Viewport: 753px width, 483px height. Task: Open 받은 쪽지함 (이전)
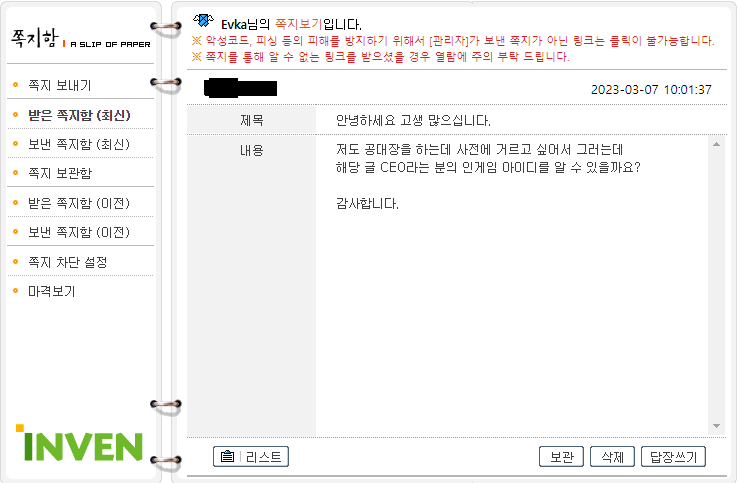79,203
